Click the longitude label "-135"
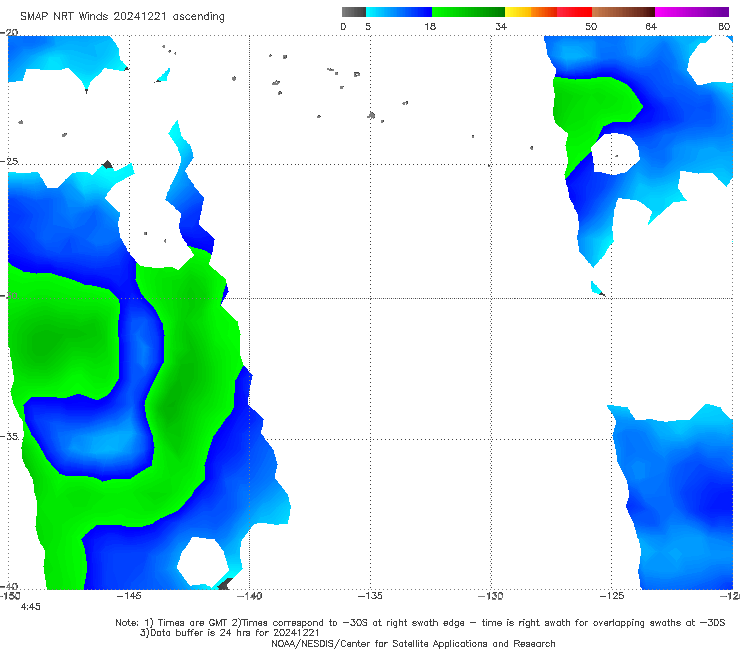 point(370,596)
